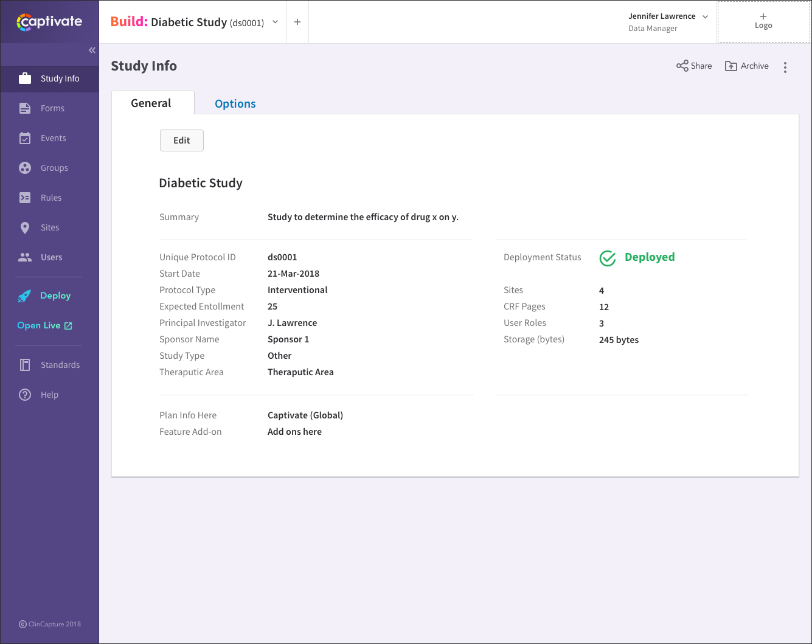812x644 pixels.
Task: Open the Open Live link
Action: 45,325
